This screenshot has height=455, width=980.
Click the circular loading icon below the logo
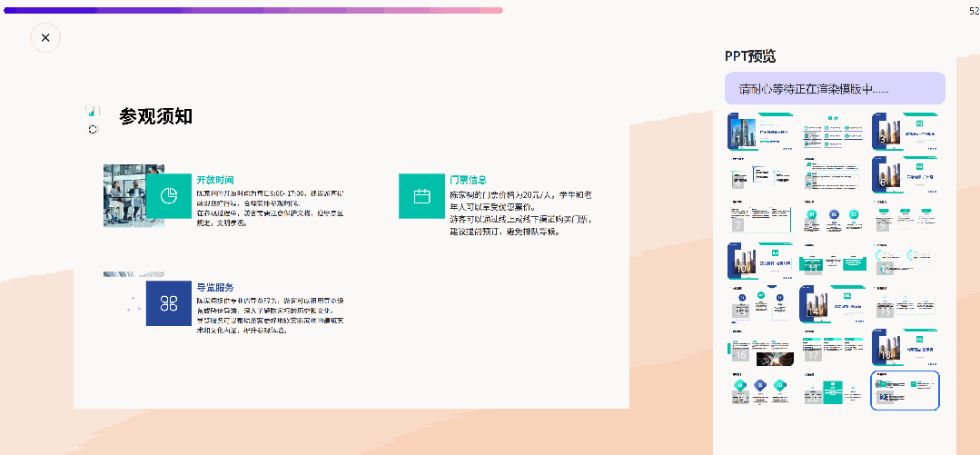(x=93, y=130)
